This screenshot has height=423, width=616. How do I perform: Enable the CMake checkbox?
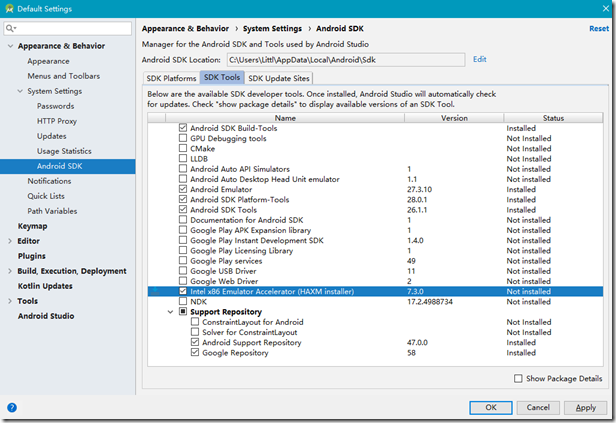(183, 148)
